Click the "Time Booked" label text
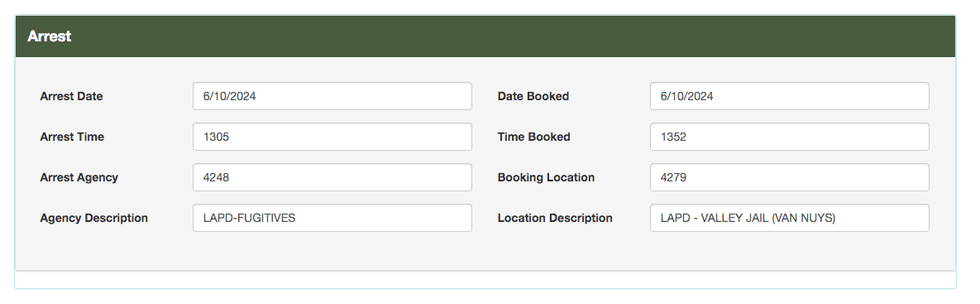Viewport: 980px width, 304px height. point(533,137)
